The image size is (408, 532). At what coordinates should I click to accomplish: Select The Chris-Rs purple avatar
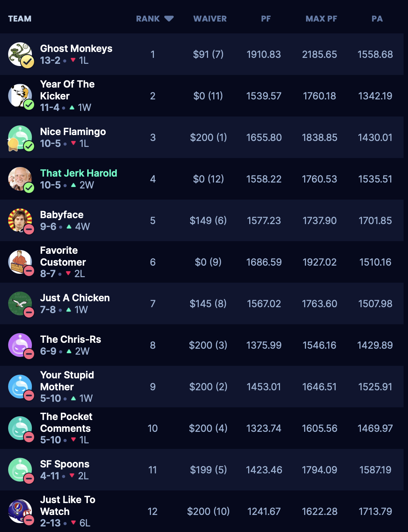20,345
